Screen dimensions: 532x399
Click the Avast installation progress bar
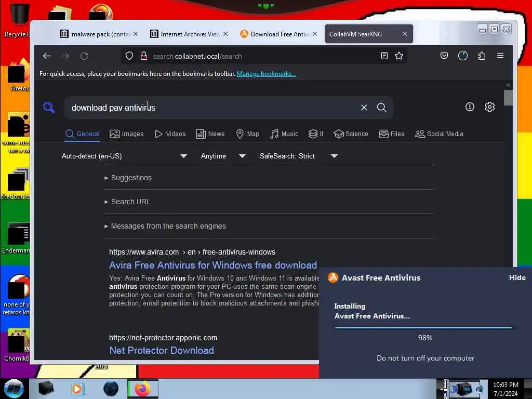pyautogui.click(x=425, y=328)
